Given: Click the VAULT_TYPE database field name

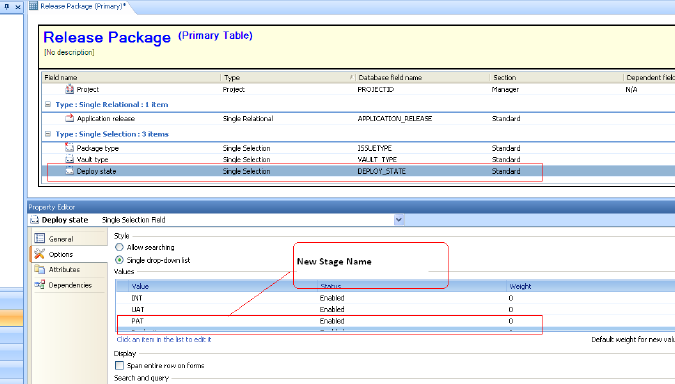Looking at the screenshot, I should coord(377,159).
